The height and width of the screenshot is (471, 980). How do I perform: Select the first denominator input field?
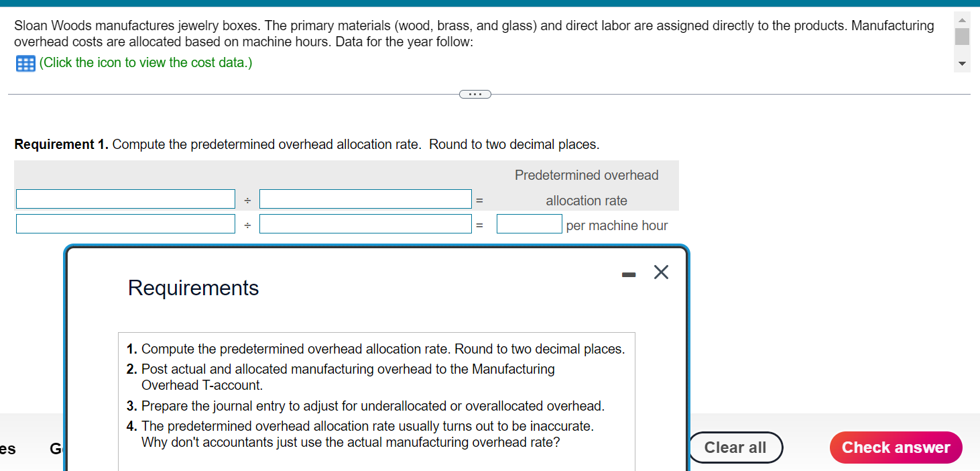365,199
